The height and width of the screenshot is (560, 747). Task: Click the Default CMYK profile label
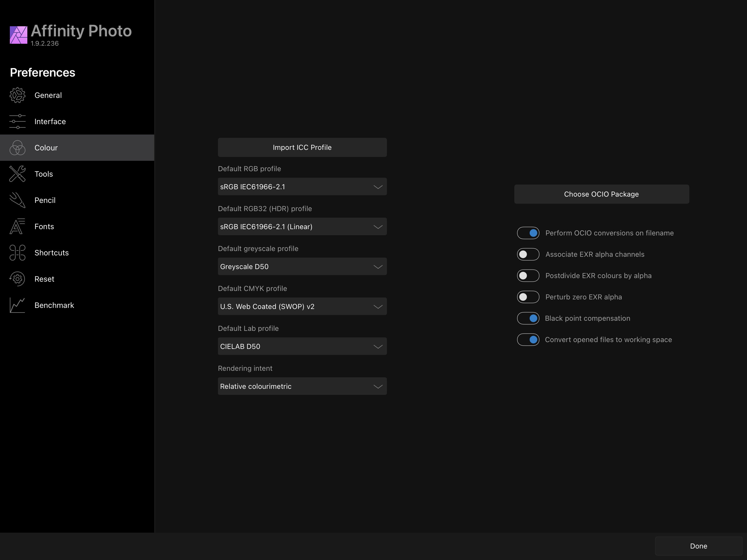pos(252,288)
